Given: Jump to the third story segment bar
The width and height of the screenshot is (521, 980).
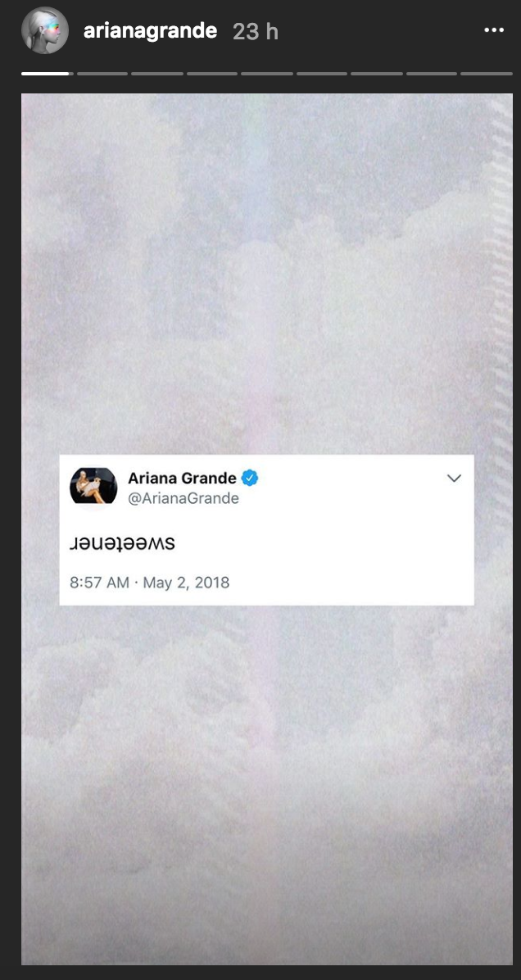Looking at the screenshot, I should (157, 74).
